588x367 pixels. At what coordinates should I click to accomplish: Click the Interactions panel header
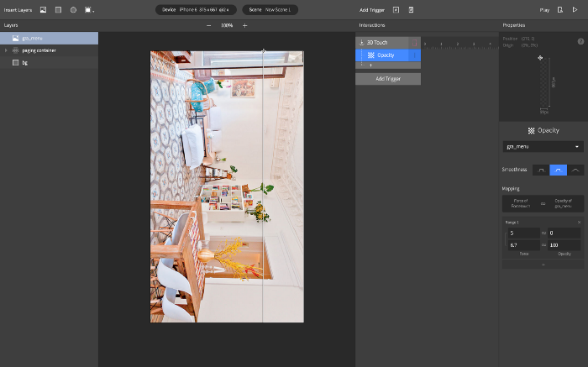pos(371,25)
